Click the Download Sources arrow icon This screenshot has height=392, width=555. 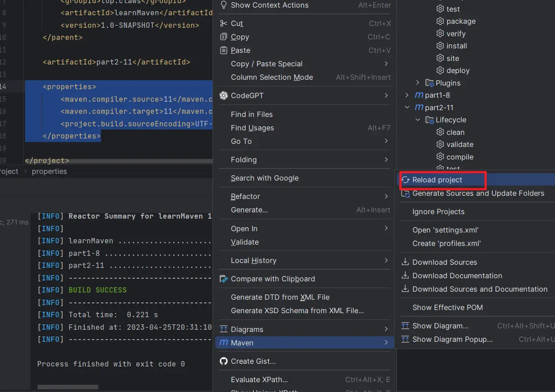point(405,262)
